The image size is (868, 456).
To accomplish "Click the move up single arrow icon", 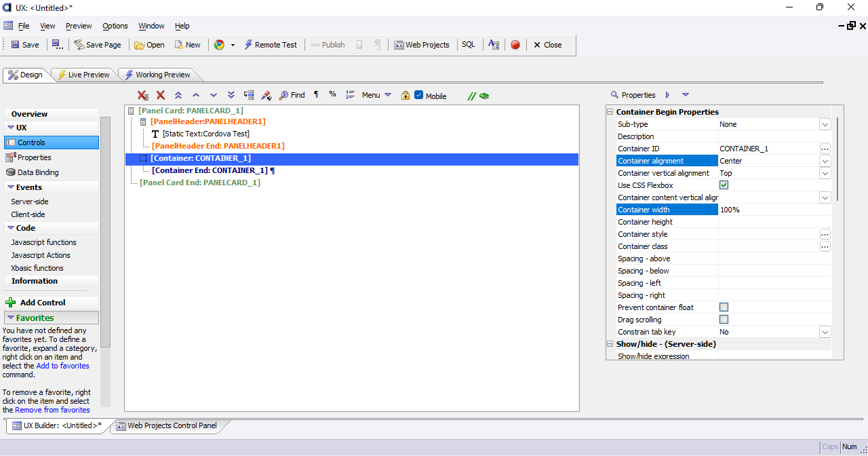I will [196, 95].
